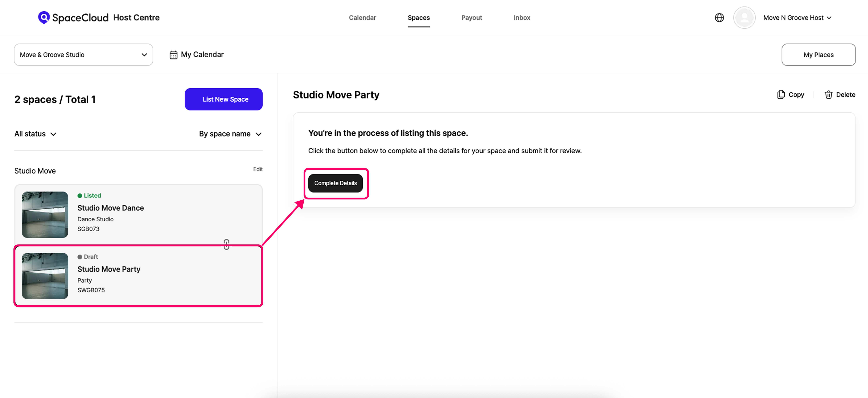Screen dimensions: 868x398
Task: Open the Move & Groove Studio dropdown
Action: (83, 55)
